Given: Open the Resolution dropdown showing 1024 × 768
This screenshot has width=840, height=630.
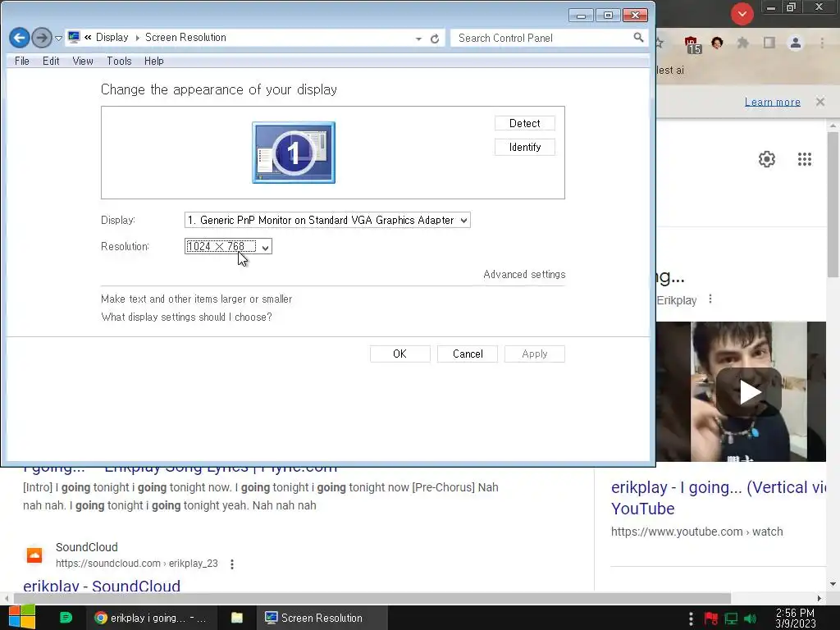Looking at the screenshot, I should (228, 246).
